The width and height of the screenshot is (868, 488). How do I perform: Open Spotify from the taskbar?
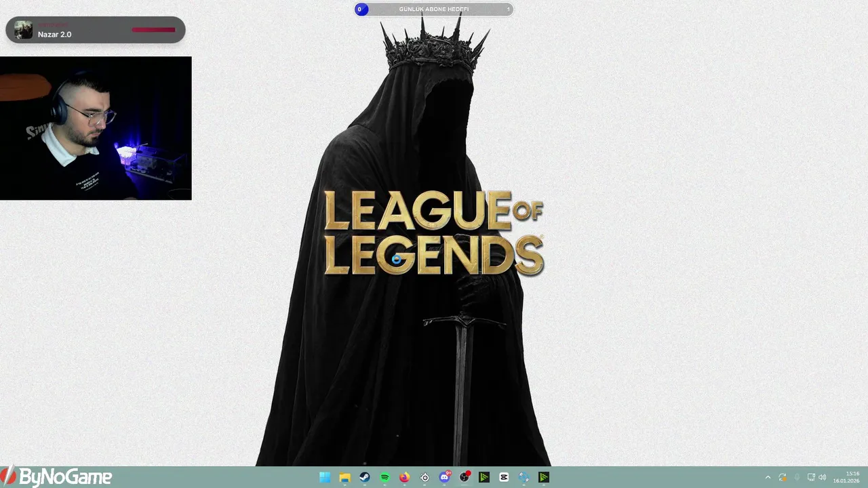[384, 477]
